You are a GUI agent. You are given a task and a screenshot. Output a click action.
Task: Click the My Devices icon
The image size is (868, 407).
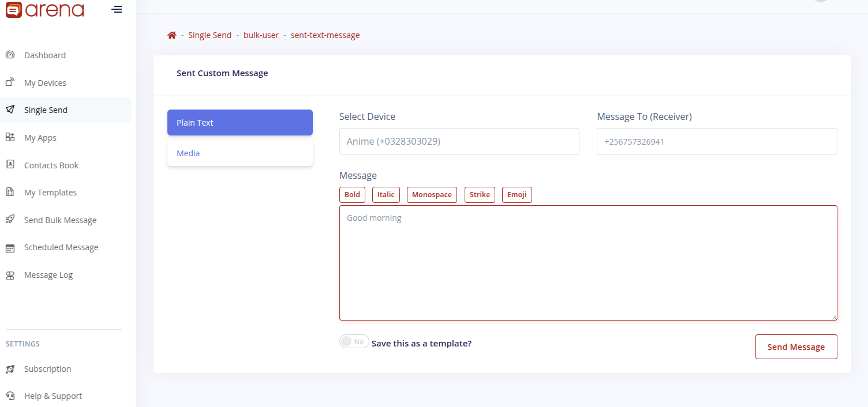(x=10, y=82)
